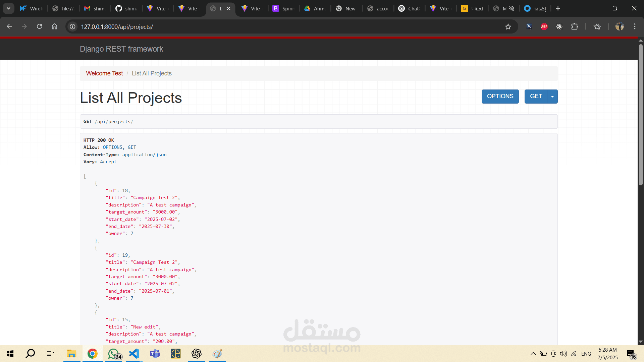The height and width of the screenshot is (362, 644).
Task: Open the Extensions puzzle menu
Action: [575, 27]
